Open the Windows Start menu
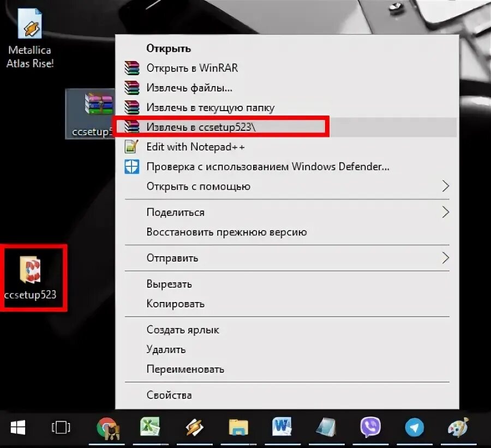The height and width of the screenshot is (448, 491). pos(18,427)
